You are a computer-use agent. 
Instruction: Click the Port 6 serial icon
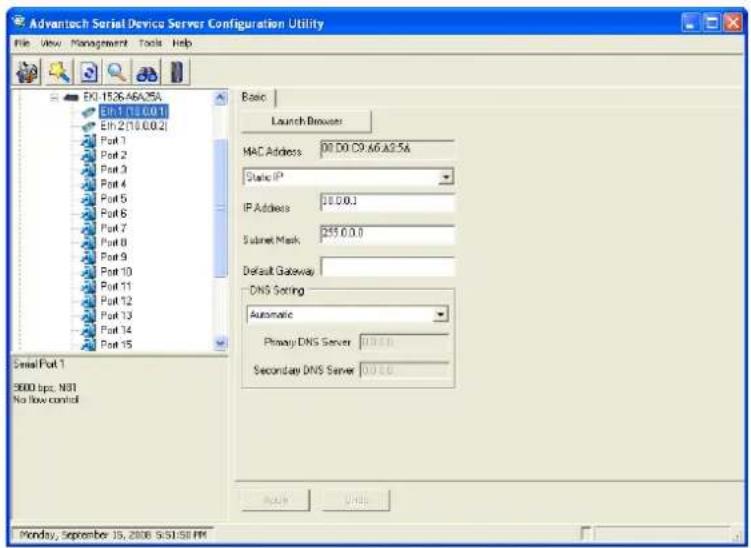coord(89,214)
